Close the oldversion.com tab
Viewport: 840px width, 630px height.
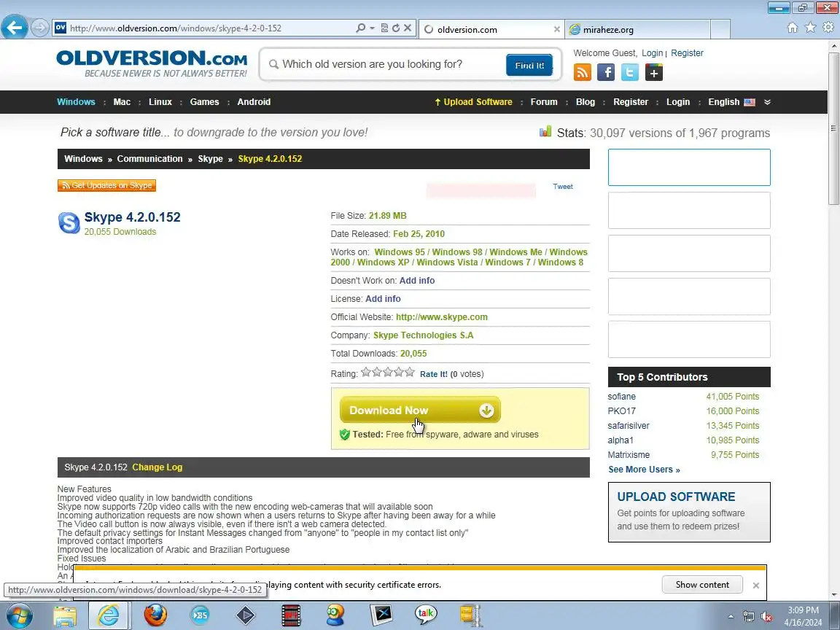coord(556,29)
